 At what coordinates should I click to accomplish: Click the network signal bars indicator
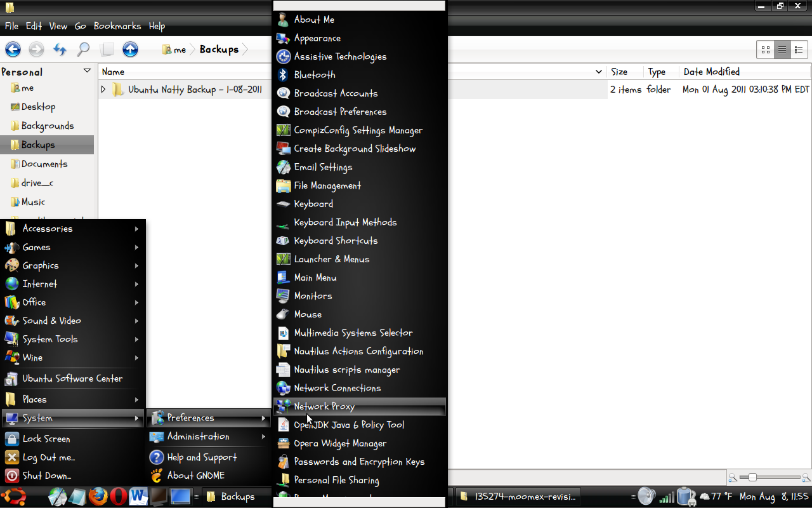coord(666,496)
